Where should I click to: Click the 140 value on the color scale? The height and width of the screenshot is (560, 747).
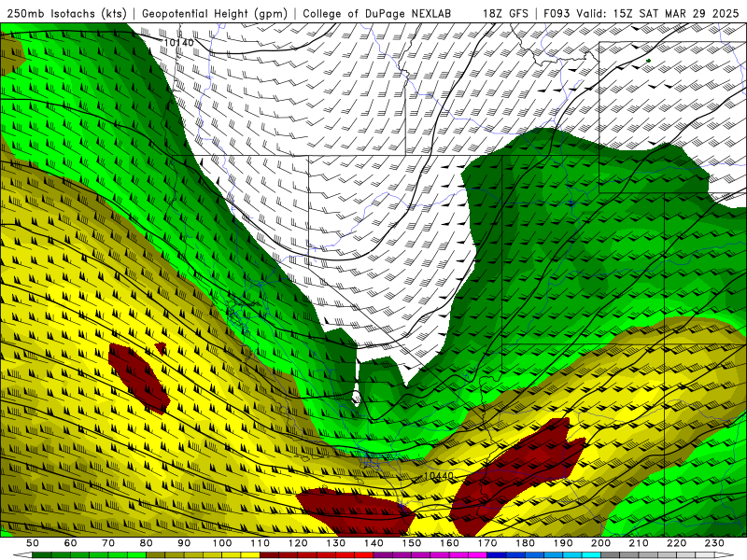pos(373,543)
